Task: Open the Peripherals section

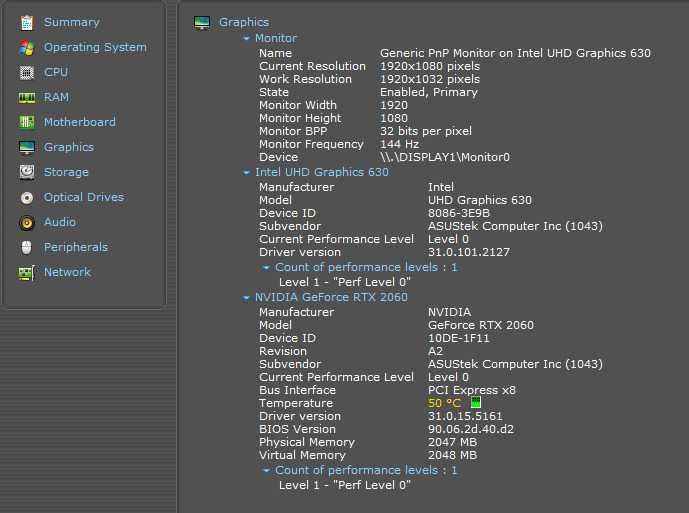Action: coord(76,247)
